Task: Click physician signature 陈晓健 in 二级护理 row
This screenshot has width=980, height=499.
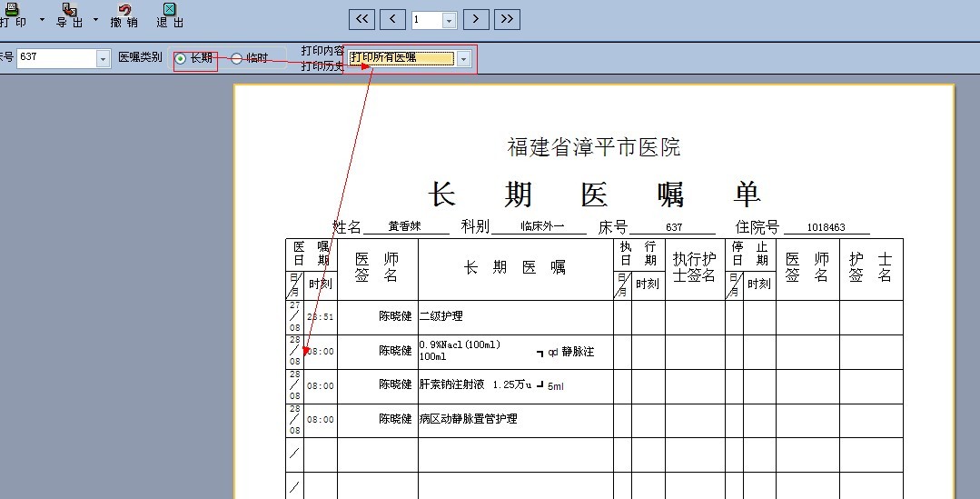Action: (395, 316)
